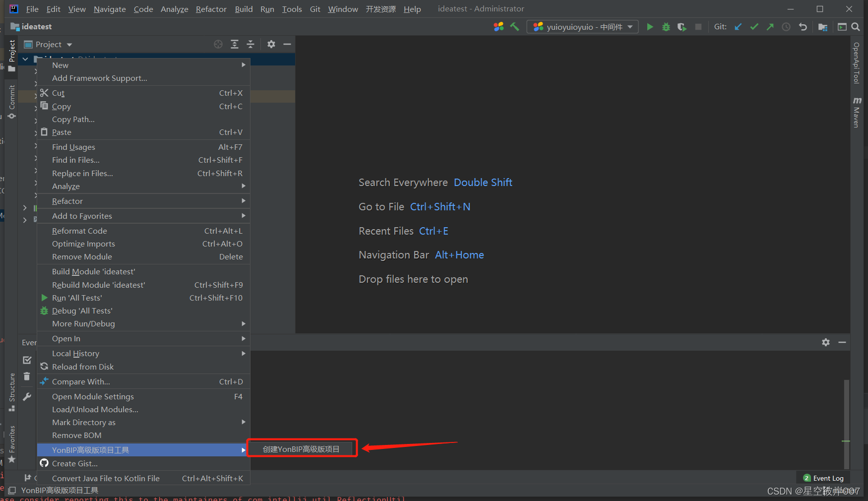Select Create Gist... menu entry
This screenshot has width=868, height=501.
click(144, 463)
